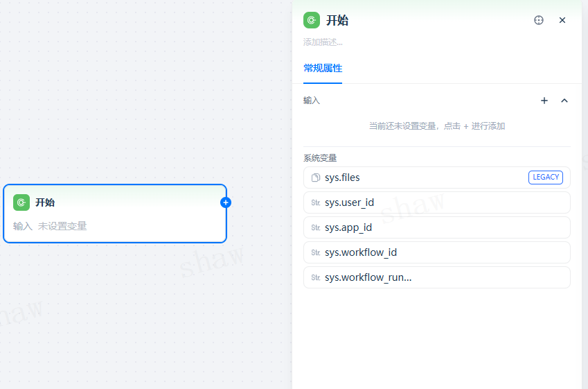Screen dimensions: 588x389
Task: Select the sys.files variable row
Action: 436,178
